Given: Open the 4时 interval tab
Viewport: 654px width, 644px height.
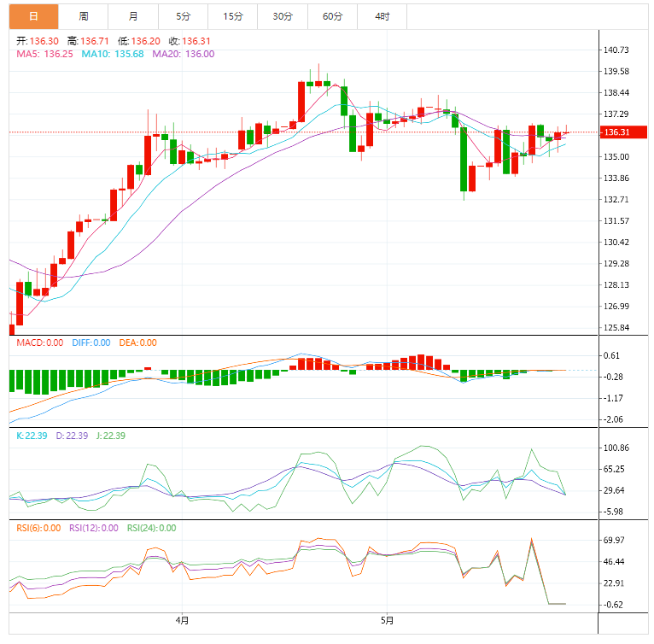Looking at the screenshot, I should [382, 17].
